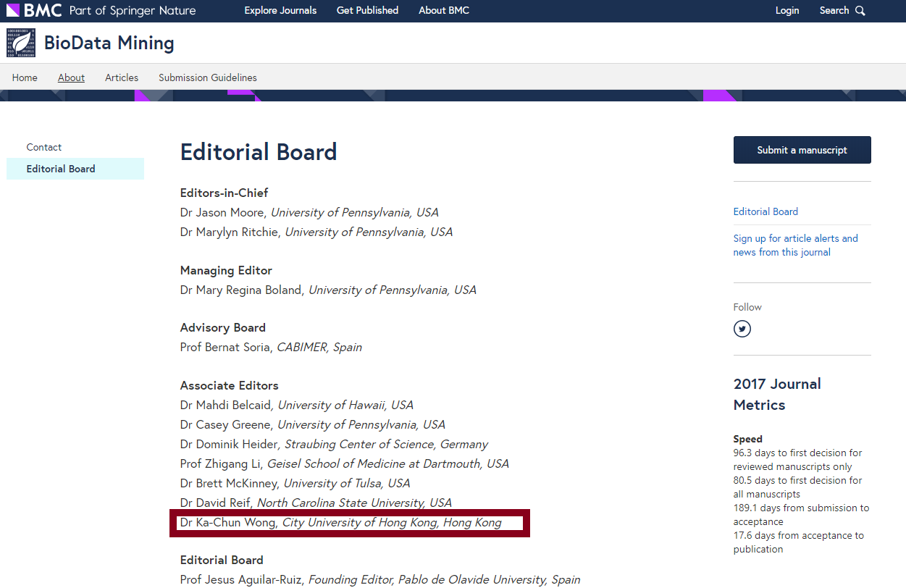Image resolution: width=906 pixels, height=588 pixels.
Task: Select Dr David Reif entry
Action: [x=316, y=503]
